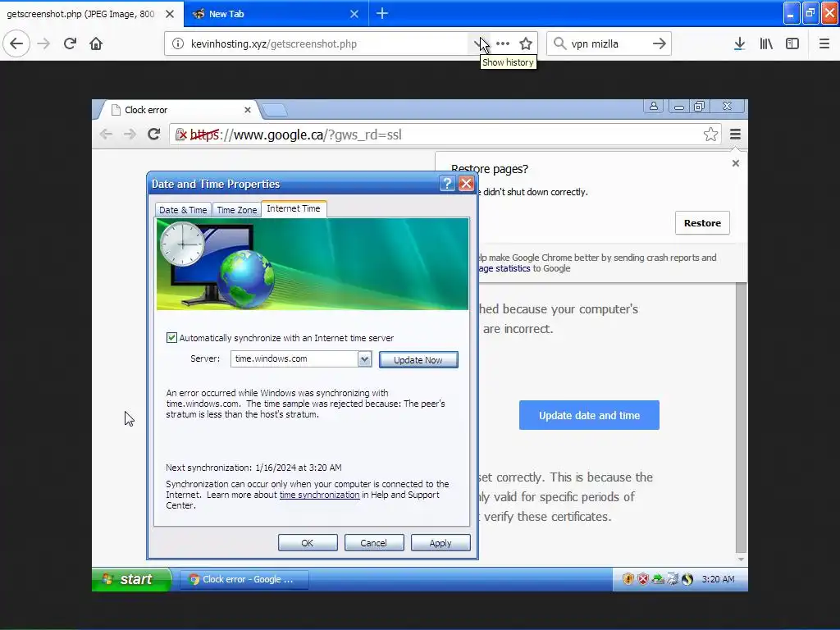The width and height of the screenshot is (840, 630).
Task: Toggle Firefox sidebar view
Action: pyautogui.click(x=792, y=43)
